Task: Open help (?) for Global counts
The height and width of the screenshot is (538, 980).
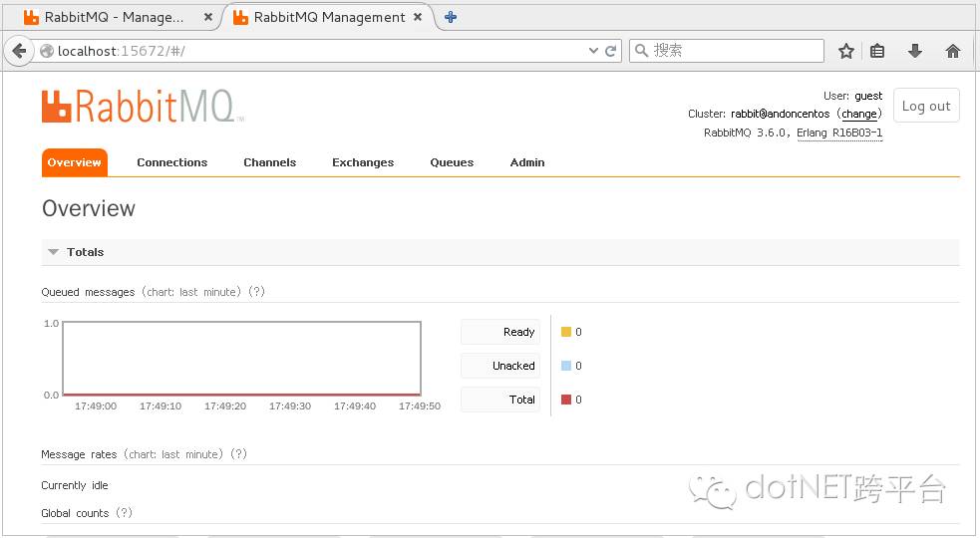Action: tap(125, 513)
